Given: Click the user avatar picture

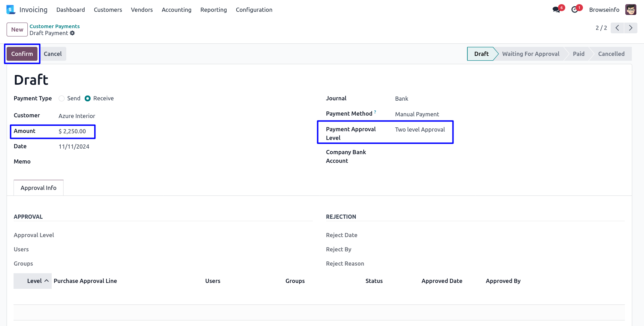Looking at the screenshot, I should pyautogui.click(x=630, y=10).
